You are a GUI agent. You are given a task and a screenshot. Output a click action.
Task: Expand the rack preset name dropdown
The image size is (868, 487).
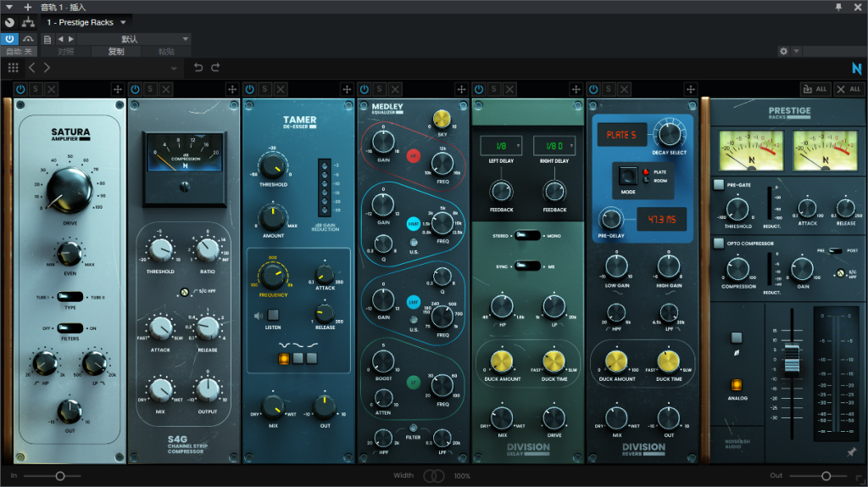(x=174, y=68)
